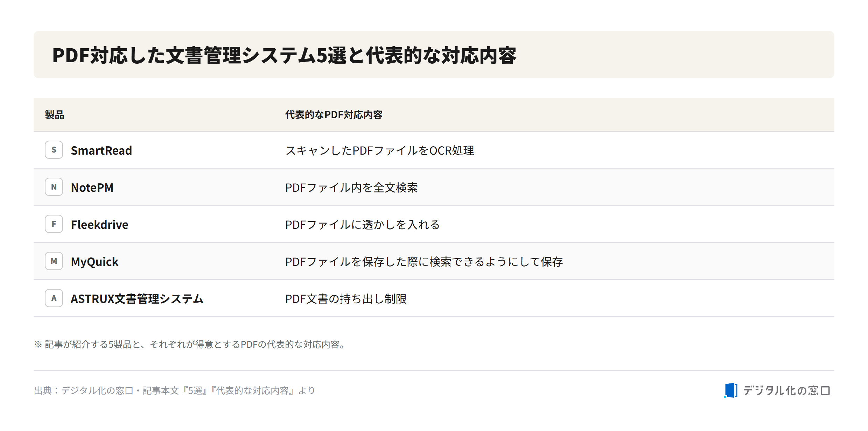Click the heading PDF対応した文書管理システム5選

[200, 55]
